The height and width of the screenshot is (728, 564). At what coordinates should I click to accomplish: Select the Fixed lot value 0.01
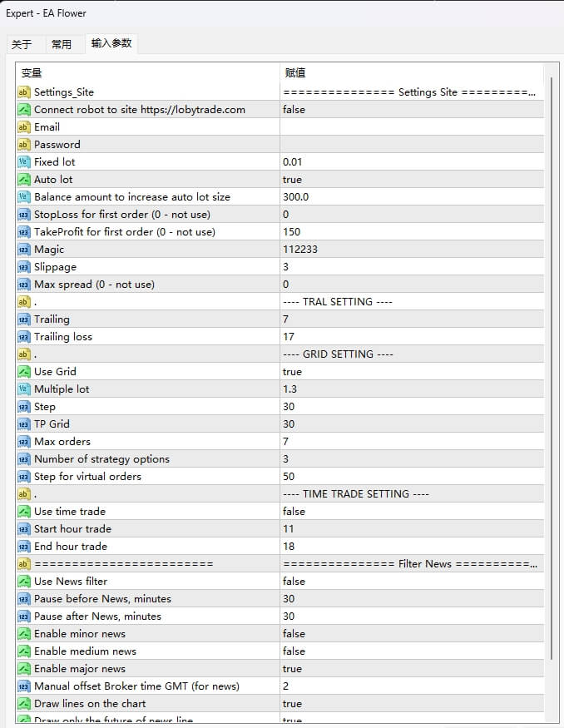[293, 162]
